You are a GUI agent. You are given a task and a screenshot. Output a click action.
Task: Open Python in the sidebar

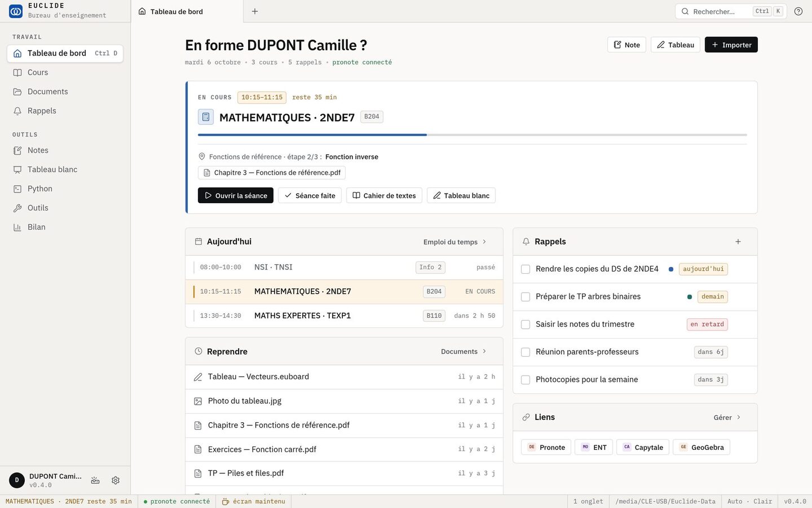(x=65, y=189)
